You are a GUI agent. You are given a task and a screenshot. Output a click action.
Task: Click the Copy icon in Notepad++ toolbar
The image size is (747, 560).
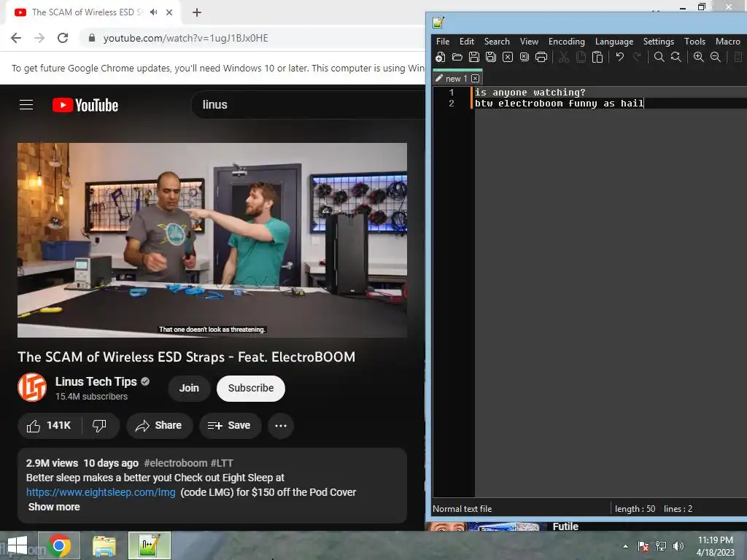(x=581, y=57)
